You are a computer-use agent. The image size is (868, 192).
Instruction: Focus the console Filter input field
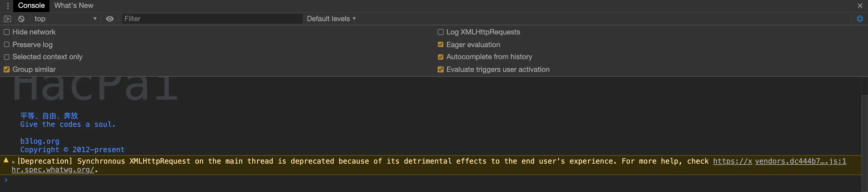click(x=212, y=19)
